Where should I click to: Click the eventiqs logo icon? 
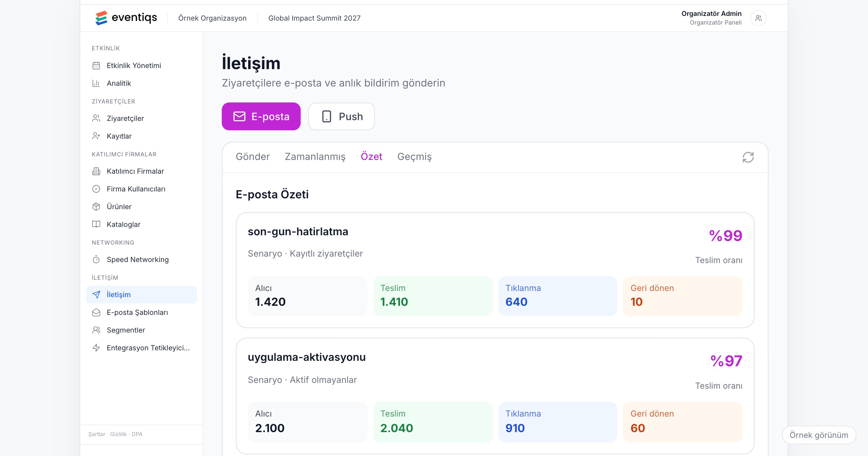tap(101, 18)
